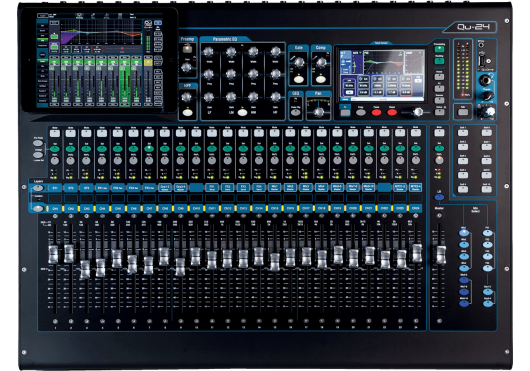Open the FX screen key

pyautogui.click(x=439, y=89)
